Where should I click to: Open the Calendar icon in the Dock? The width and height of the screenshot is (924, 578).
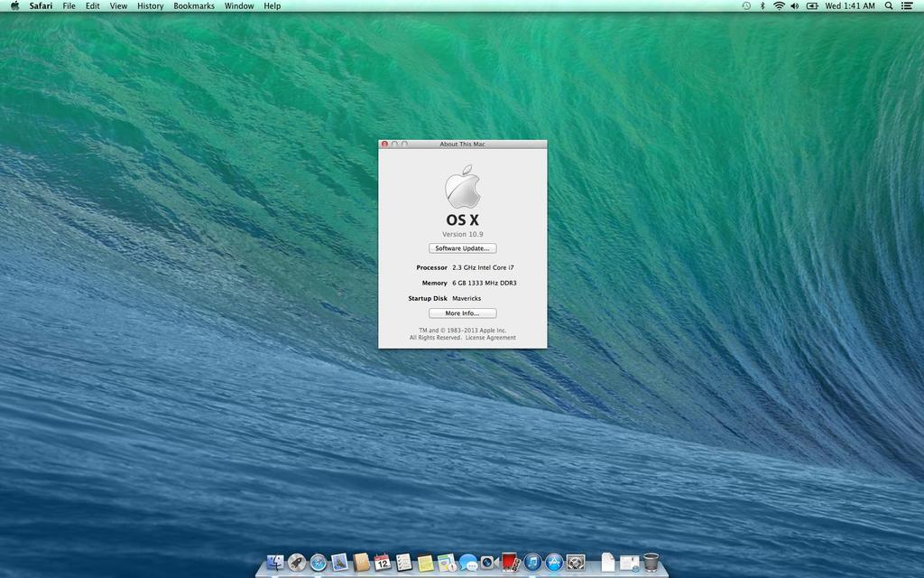pyautogui.click(x=383, y=562)
